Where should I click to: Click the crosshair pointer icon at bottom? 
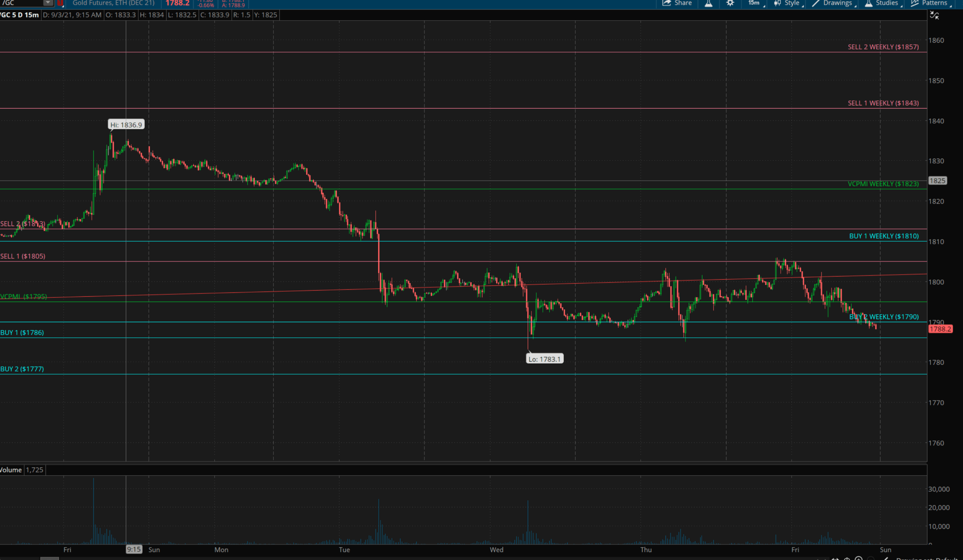847,559
